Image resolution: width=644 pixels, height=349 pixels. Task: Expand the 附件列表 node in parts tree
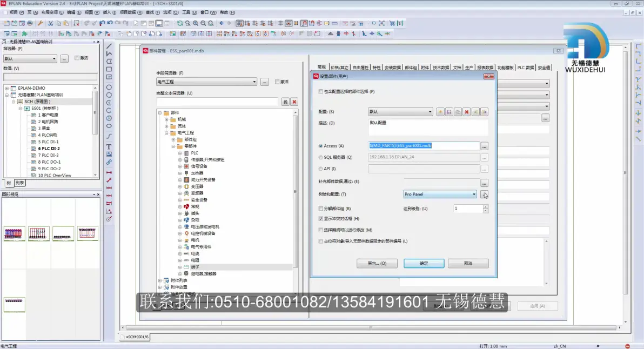tap(160, 281)
